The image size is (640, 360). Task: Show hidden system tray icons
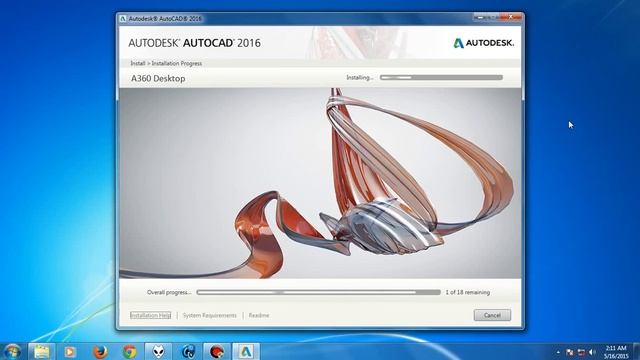point(558,352)
